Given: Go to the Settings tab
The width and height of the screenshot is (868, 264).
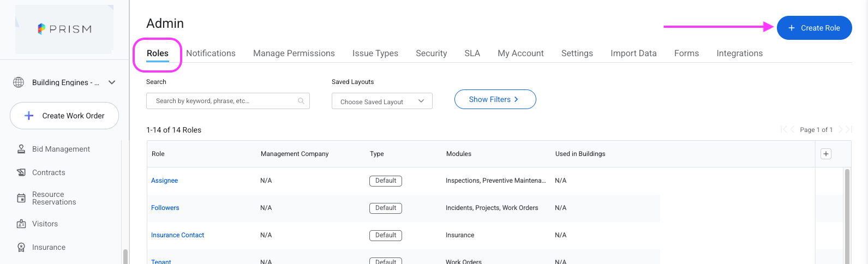Looking at the screenshot, I should (577, 53).
